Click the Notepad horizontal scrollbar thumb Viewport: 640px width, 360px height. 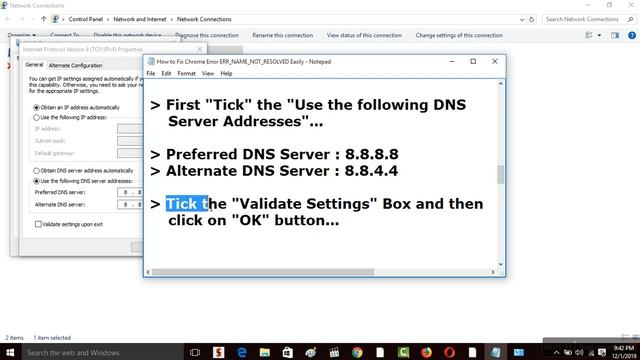tap(263, 272)
